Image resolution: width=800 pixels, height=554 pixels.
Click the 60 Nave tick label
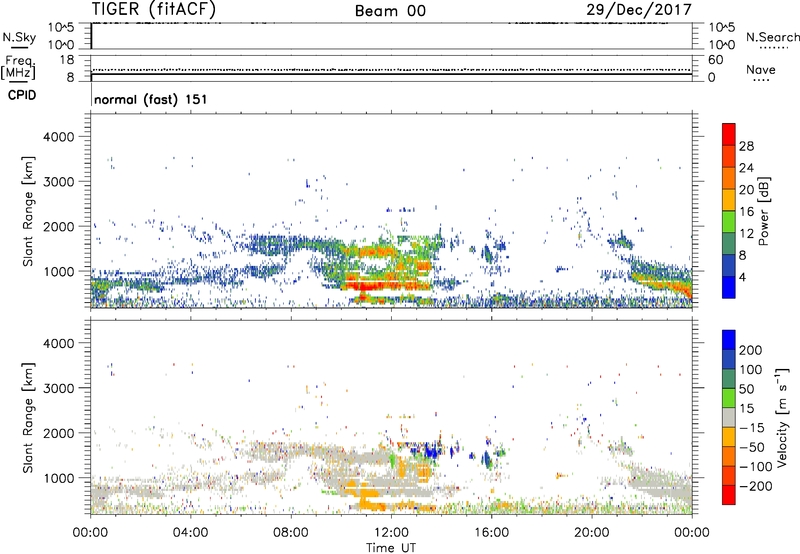(715, 60)
